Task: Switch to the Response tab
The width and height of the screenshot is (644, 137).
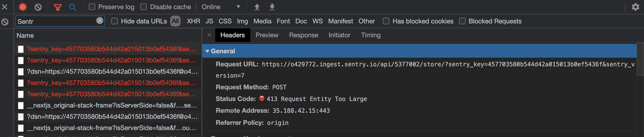Action: pyautogui.click(x=304, y=35)
